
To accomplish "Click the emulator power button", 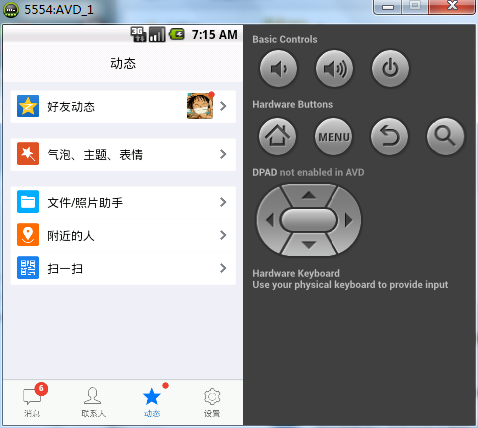I will tap(390, 69).
